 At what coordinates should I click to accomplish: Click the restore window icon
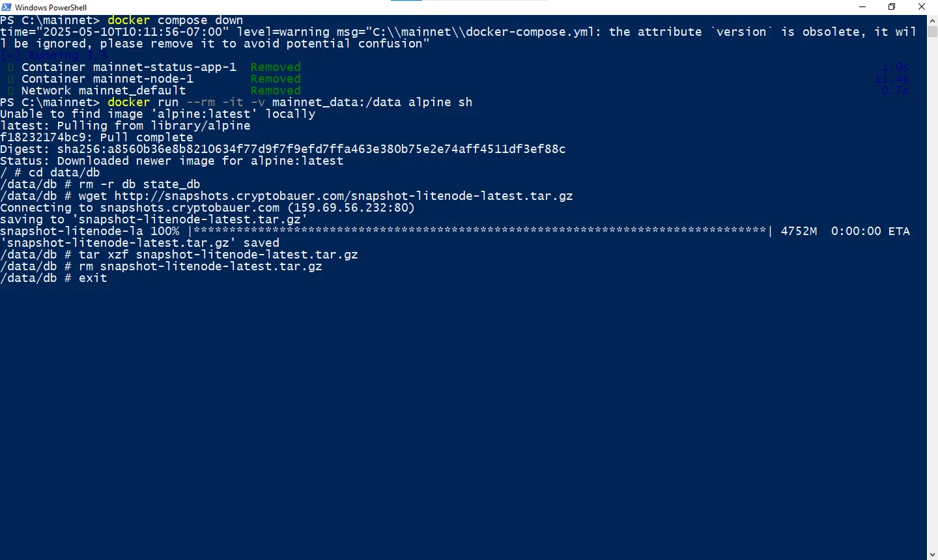point(892,7)
